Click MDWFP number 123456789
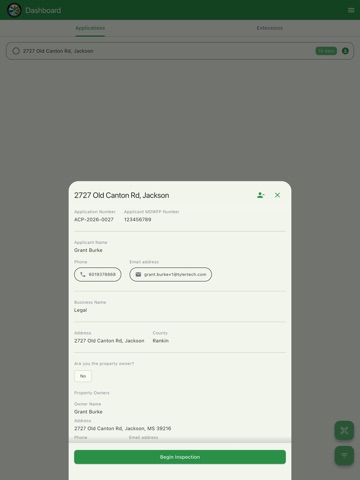The height and width of the screenshot is (480, 360). 138,219
